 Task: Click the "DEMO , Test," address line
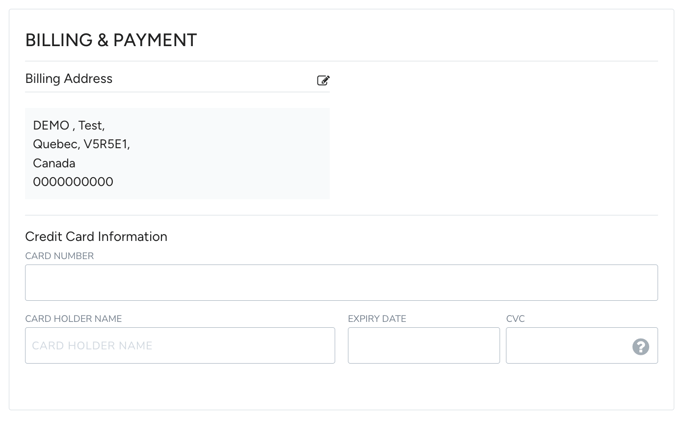[x=69, y=126]
